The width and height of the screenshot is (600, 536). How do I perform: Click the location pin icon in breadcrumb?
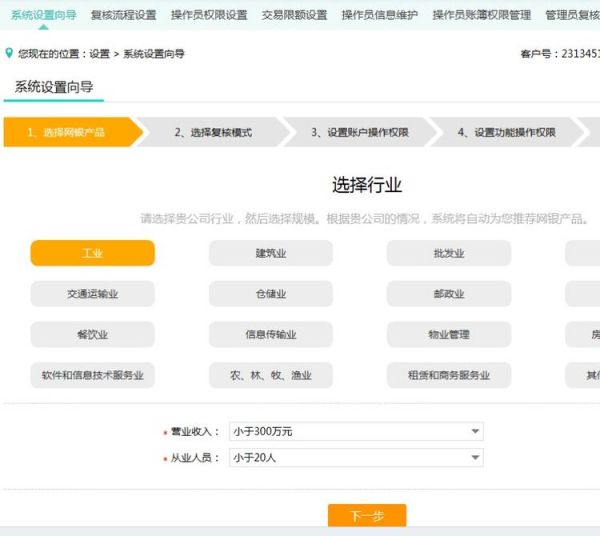click(x=10, y=53)
